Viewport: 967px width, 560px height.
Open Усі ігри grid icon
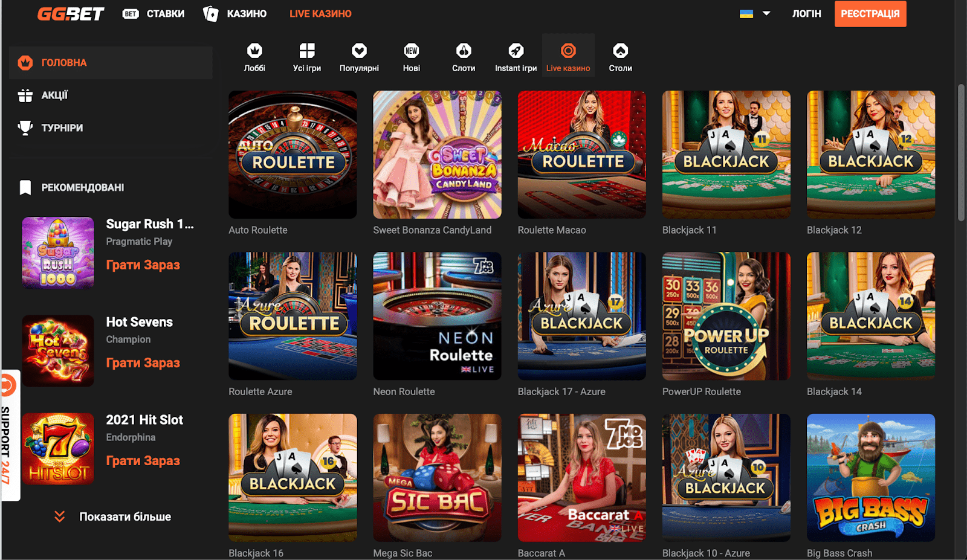(x=307, y=51)
